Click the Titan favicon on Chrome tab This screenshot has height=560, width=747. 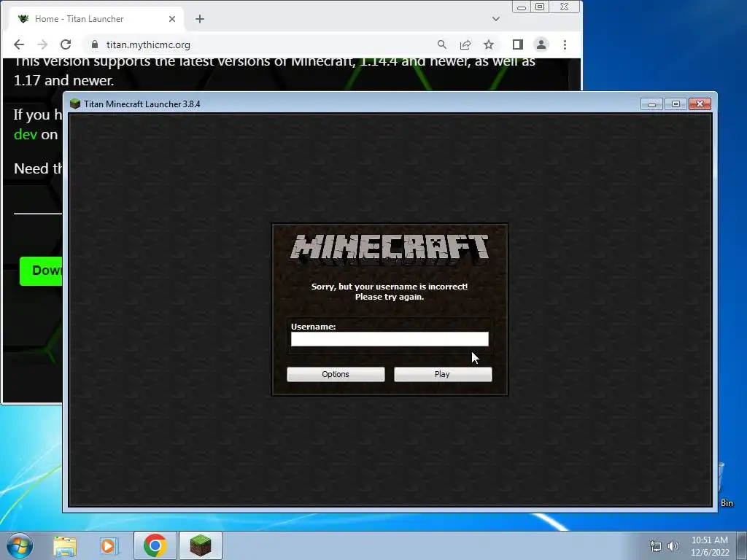click(23, 19)
